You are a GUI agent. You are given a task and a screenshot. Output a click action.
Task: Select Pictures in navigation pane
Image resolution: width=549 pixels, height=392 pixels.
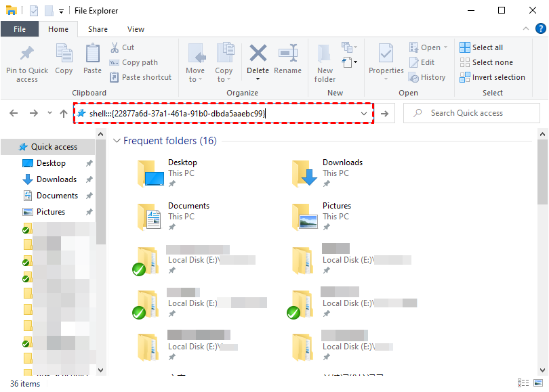[x=51, y=212]
